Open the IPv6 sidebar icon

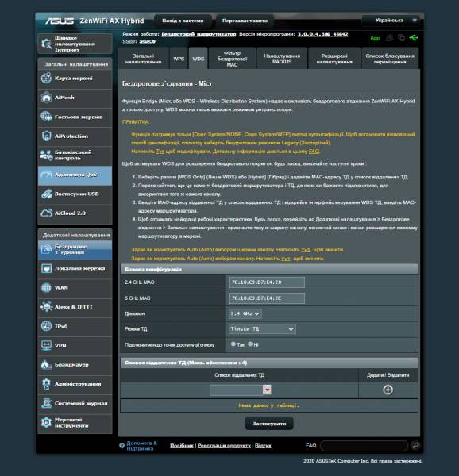(47, 326)
